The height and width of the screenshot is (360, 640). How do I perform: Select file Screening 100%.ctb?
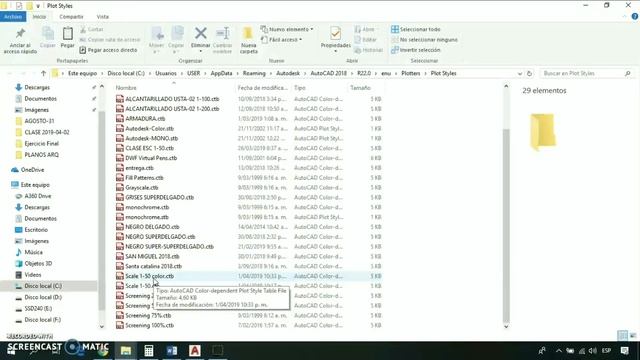[149, 325]
